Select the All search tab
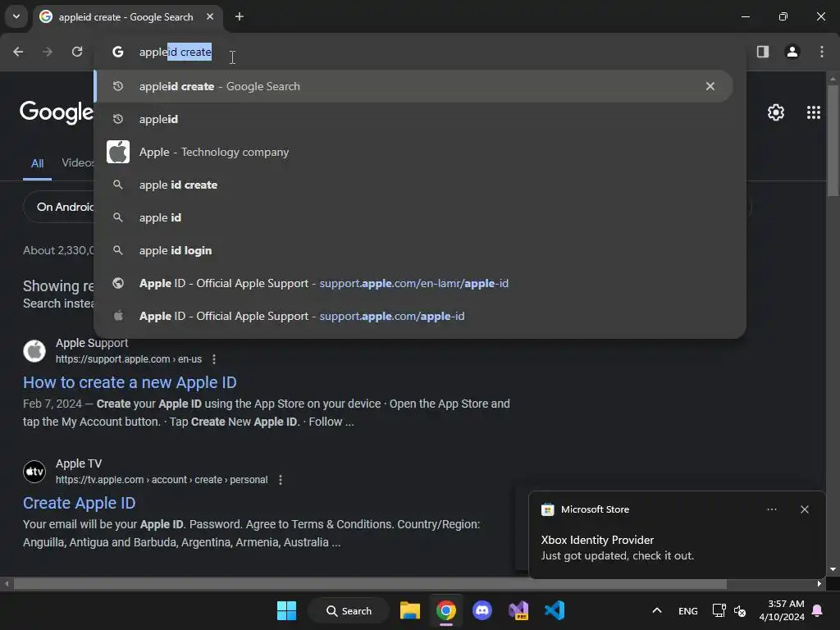Viewport: 840px width, 630px height. [x=37, y=163]
